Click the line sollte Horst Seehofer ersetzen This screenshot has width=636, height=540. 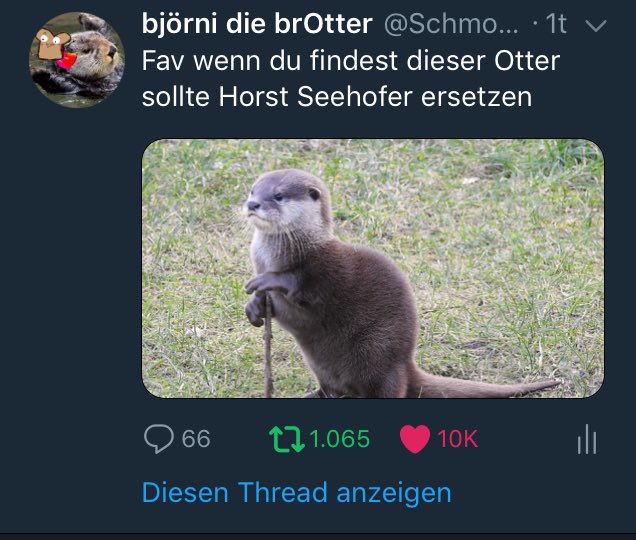tap(337, 97)
